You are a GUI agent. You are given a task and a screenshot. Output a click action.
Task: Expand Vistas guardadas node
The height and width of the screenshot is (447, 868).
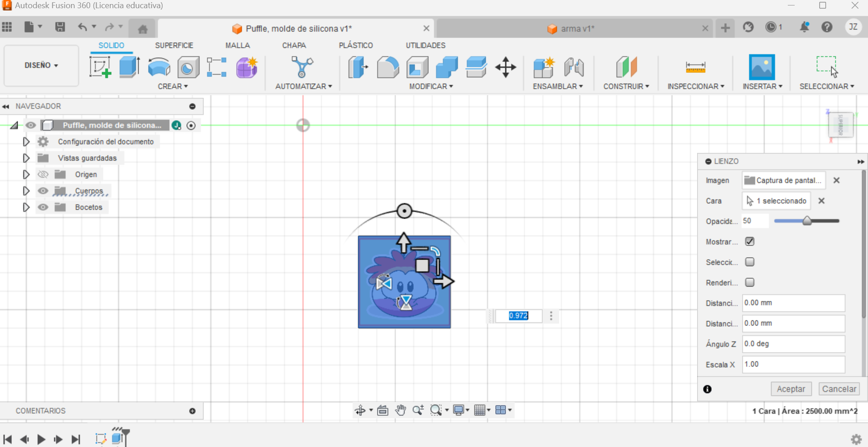coord(26,158)
